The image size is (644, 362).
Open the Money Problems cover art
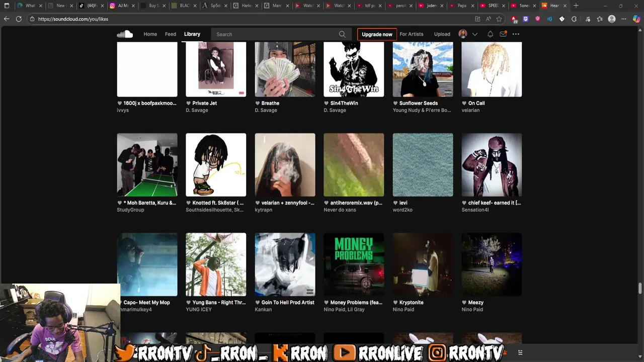(354, 264)
